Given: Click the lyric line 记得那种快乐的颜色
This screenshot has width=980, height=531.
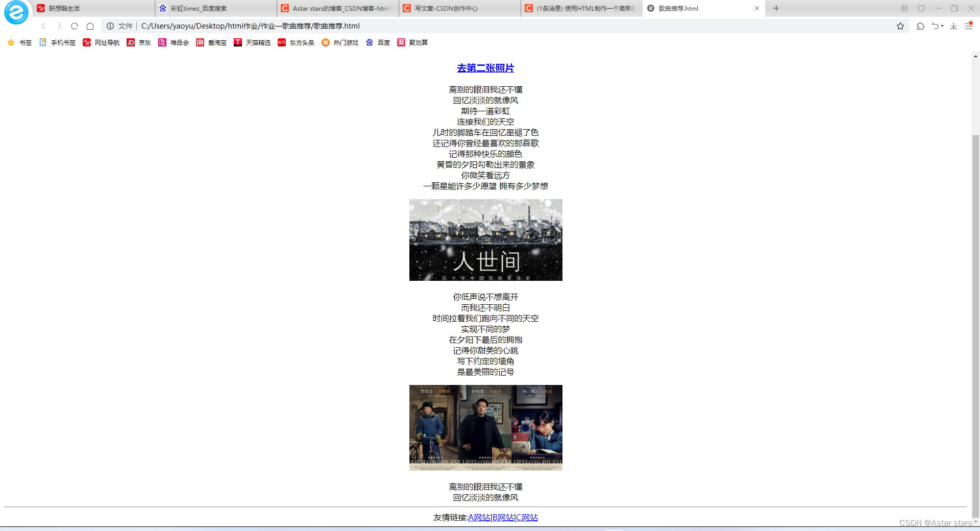Looking at the screenshot, I should point(485,154).
